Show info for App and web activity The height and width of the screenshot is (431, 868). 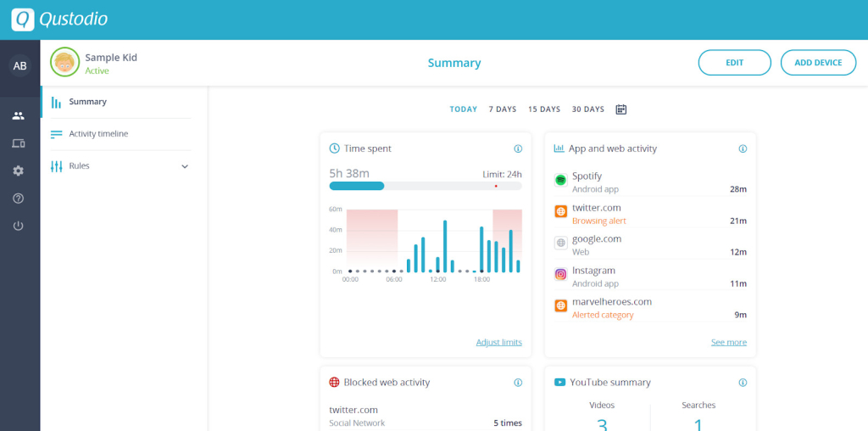pos(743,148)
